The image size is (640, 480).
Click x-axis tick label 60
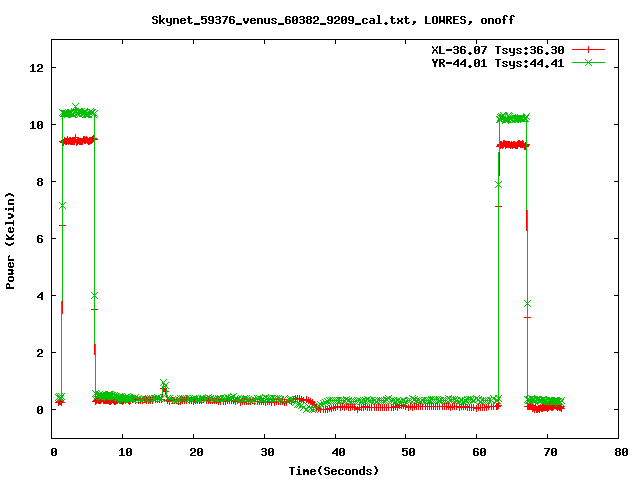(x=479, y=452)
